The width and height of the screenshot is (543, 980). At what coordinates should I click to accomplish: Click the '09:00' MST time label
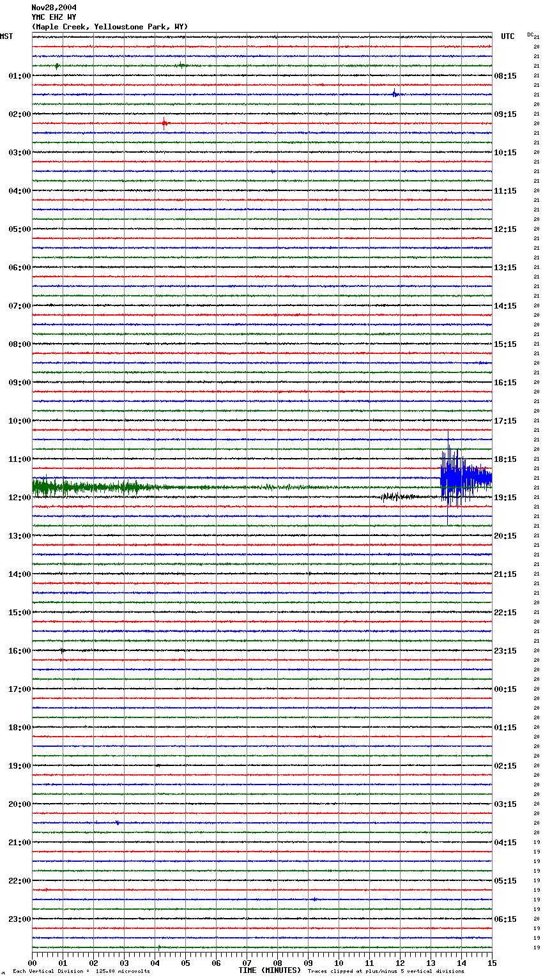pos(20,383)
